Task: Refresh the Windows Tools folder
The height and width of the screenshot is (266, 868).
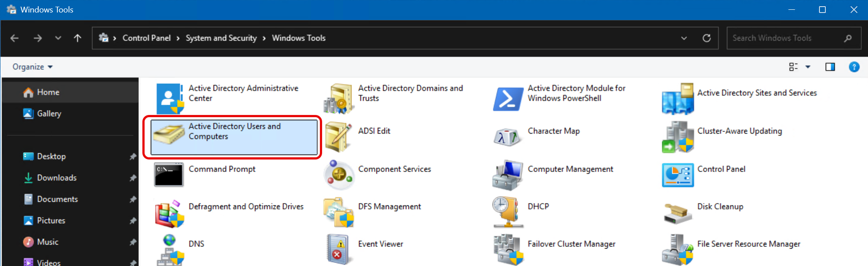Action: [x=707, y=38]
